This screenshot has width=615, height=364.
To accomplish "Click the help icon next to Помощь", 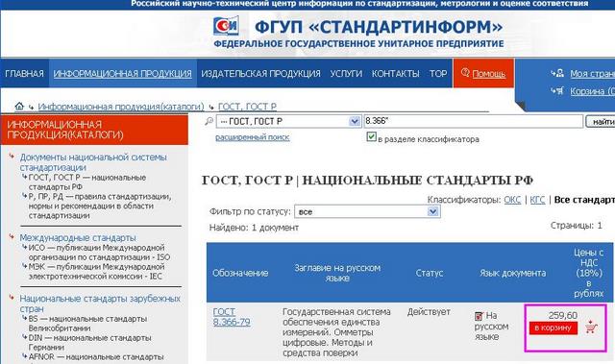I will click(x=465, y=72).
